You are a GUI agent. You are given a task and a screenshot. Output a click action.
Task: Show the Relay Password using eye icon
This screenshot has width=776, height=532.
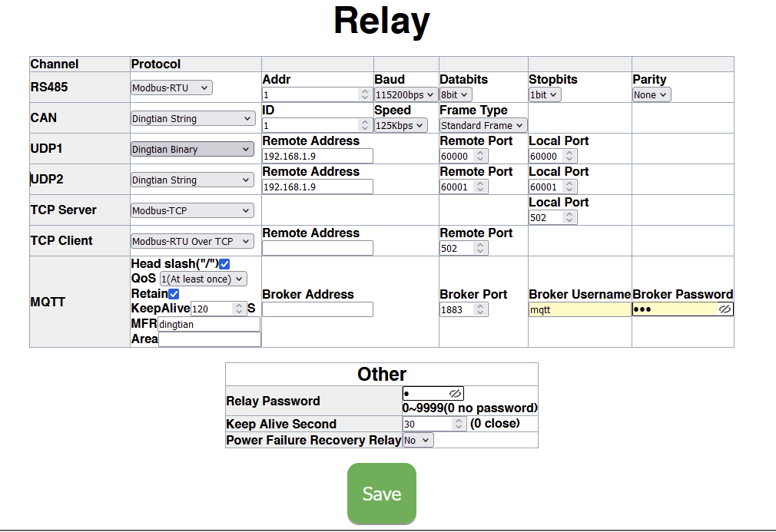pyautogui.click(x=455, y=394)
